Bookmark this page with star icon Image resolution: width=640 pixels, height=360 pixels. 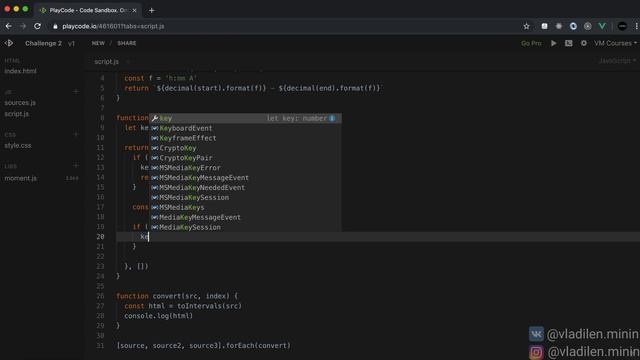point(527,26)
